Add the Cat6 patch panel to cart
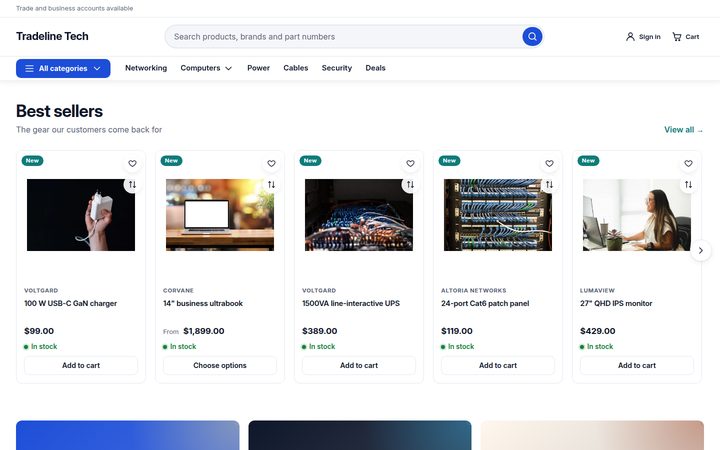 pyautogui.click(x=498, y=366)
